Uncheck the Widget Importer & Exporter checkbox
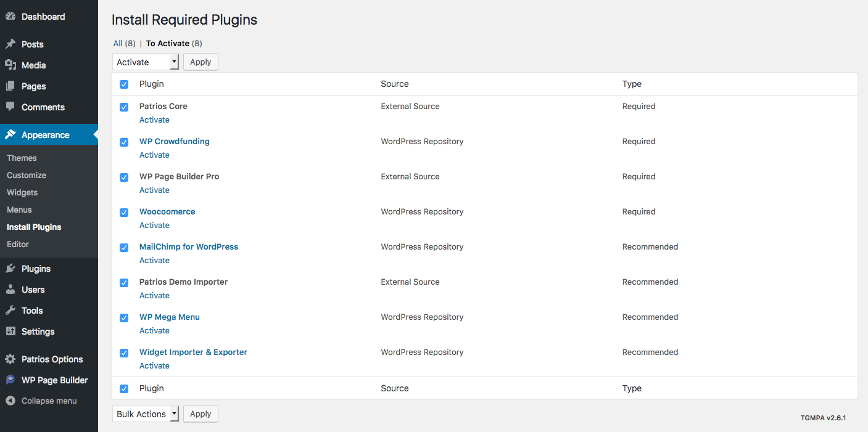868x432 pixels. tap(124, 353)
